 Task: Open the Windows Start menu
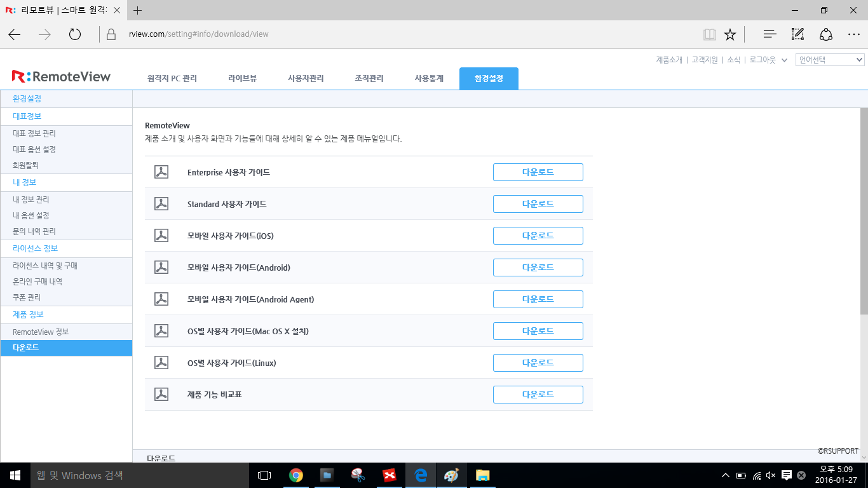pos(15,475)
